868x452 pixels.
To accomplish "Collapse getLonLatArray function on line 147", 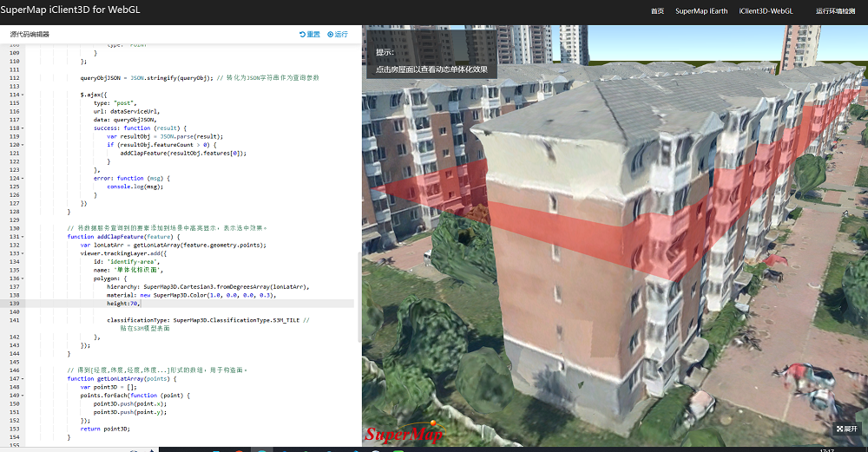I will (23, 379).
